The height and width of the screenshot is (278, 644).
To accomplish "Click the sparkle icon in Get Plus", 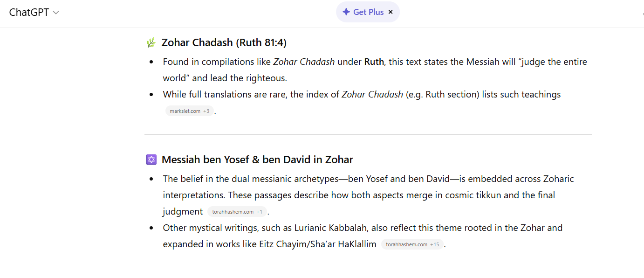I will [346, 12].
